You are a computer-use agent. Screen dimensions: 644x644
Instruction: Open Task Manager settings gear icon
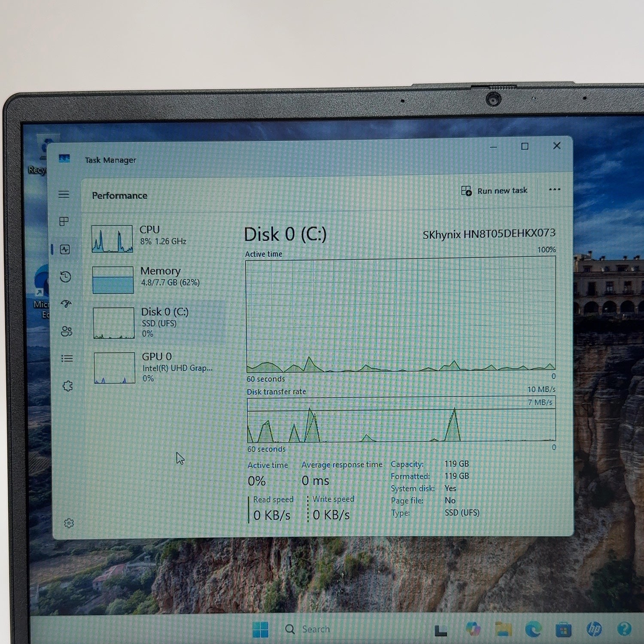click(69, 523)
